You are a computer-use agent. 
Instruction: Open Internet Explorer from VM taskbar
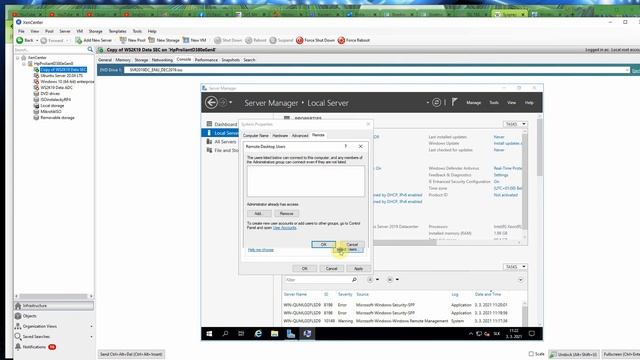(258, 333)
